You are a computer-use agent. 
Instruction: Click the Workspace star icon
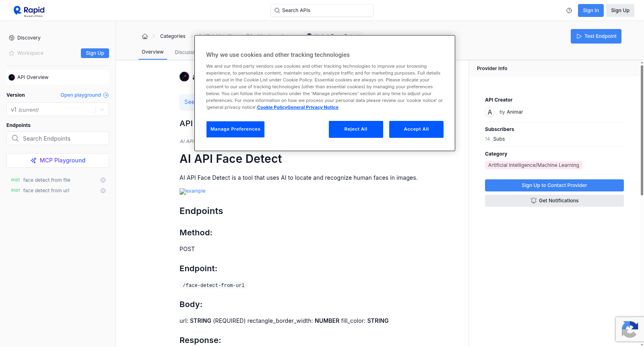[x=12, y=53]
